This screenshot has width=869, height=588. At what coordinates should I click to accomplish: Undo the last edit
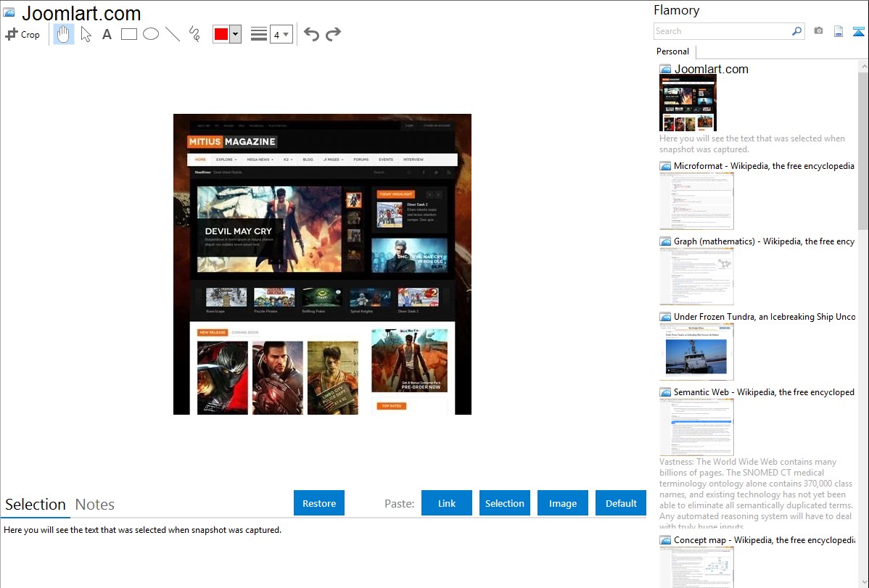(311, 34)
